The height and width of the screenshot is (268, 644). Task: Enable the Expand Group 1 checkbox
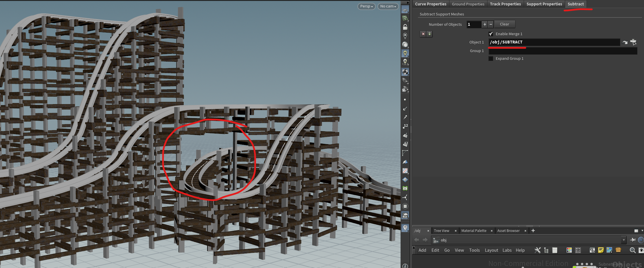pos(491,59)
